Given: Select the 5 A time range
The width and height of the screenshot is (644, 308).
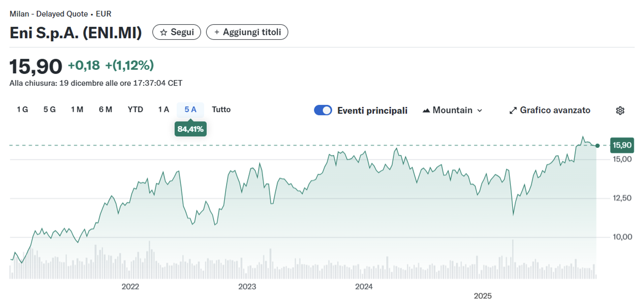Looking at the screenshot, I should (190, 110).
